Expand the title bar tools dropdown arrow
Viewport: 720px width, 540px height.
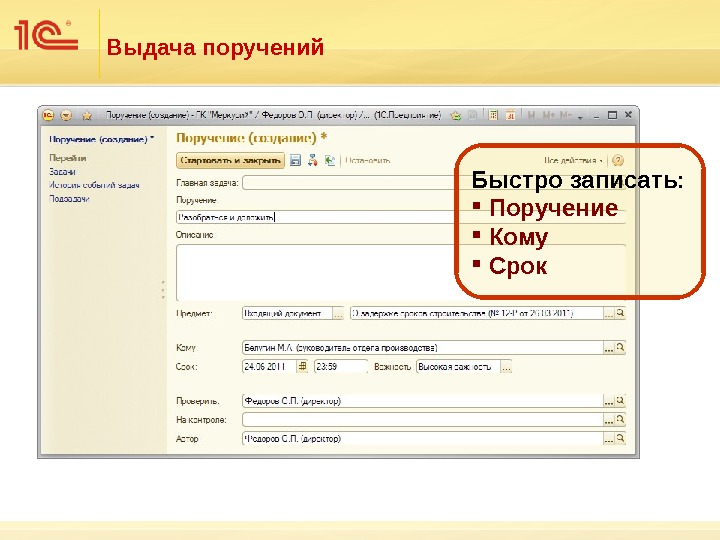click(580, 117)
